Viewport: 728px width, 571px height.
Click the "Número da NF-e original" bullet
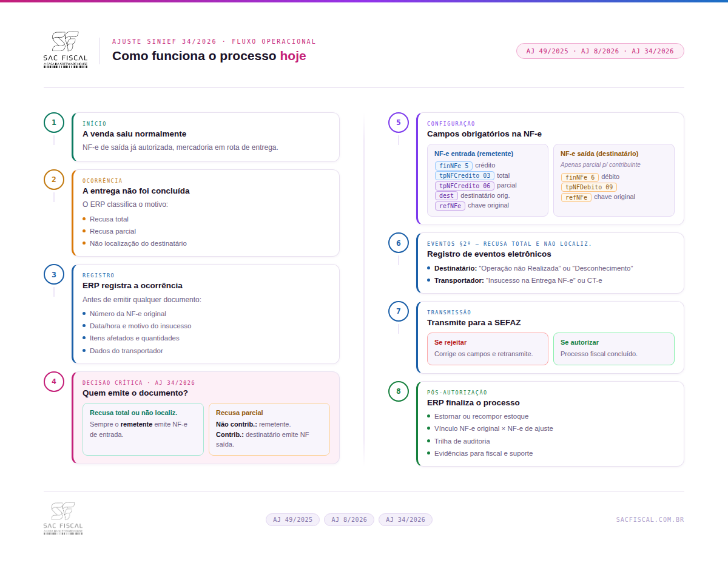128,314
